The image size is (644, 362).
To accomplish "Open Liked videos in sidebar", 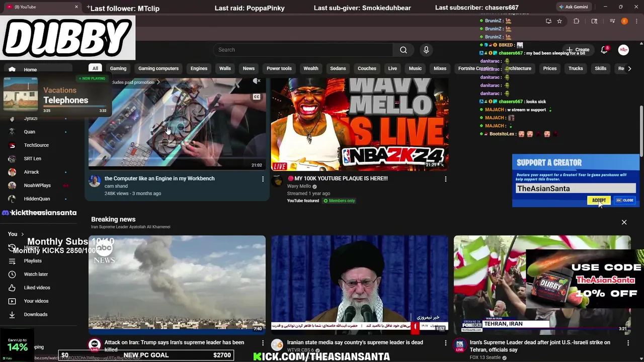I will point(39,288).
